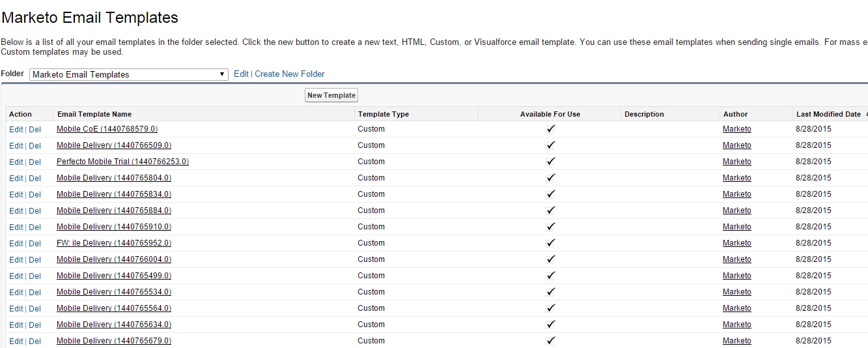Edit the FW: ile Delivery (1440765952.0) row

click(16, 244)
